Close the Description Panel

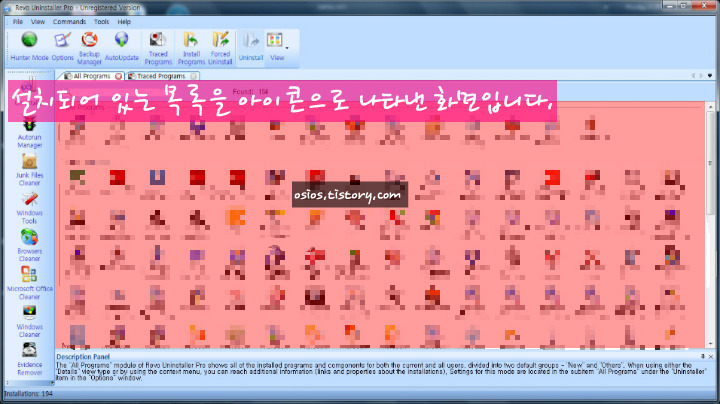coord(711,356)
